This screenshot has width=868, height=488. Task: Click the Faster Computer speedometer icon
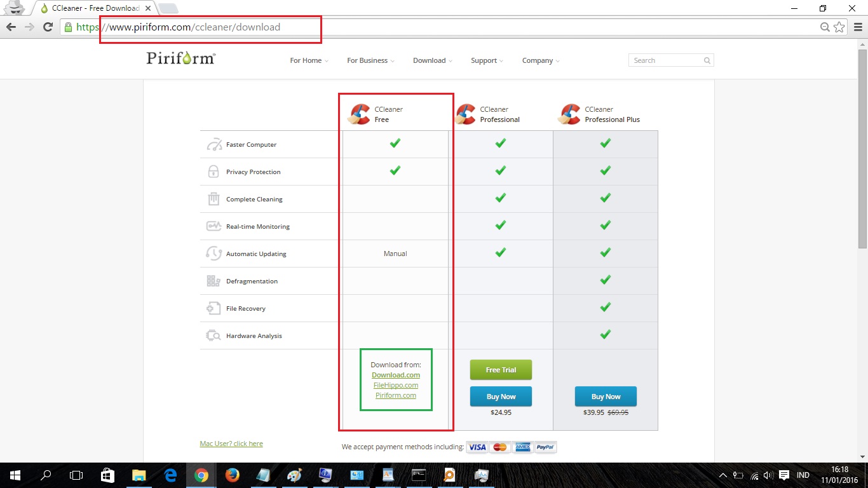tap(214, 144)
